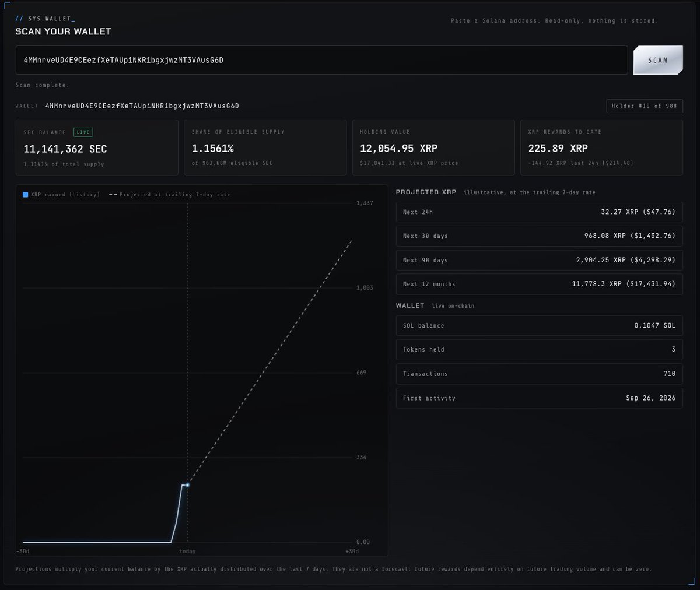Click the WALLET live on-chain section heading
Viewport: 700px width, 590px height.
click(435, 305)
